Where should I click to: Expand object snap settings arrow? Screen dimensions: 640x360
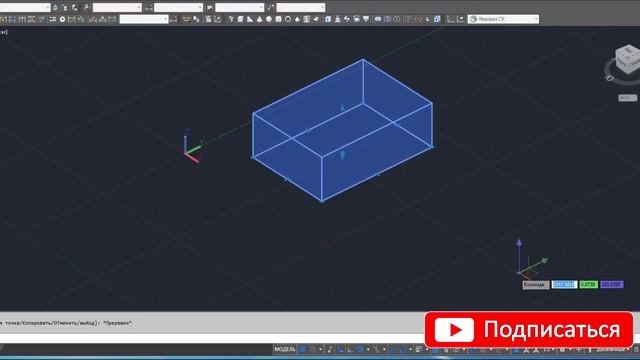click(410, 349)
